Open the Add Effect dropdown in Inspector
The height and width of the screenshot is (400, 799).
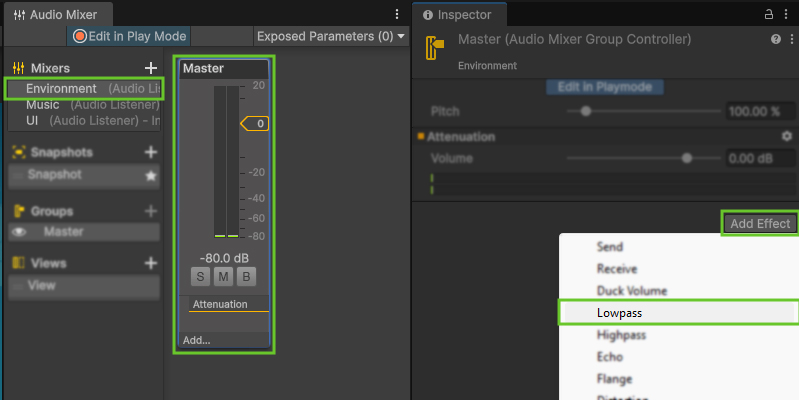(x=759, y=223)
